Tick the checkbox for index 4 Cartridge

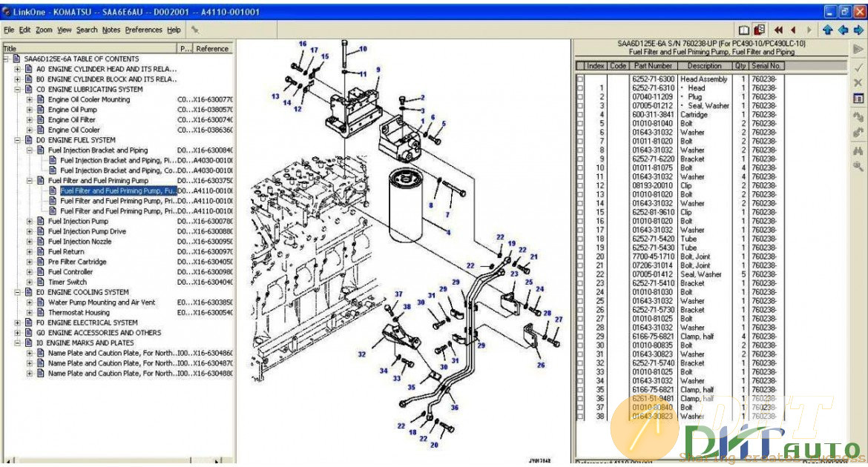[580, 115]
